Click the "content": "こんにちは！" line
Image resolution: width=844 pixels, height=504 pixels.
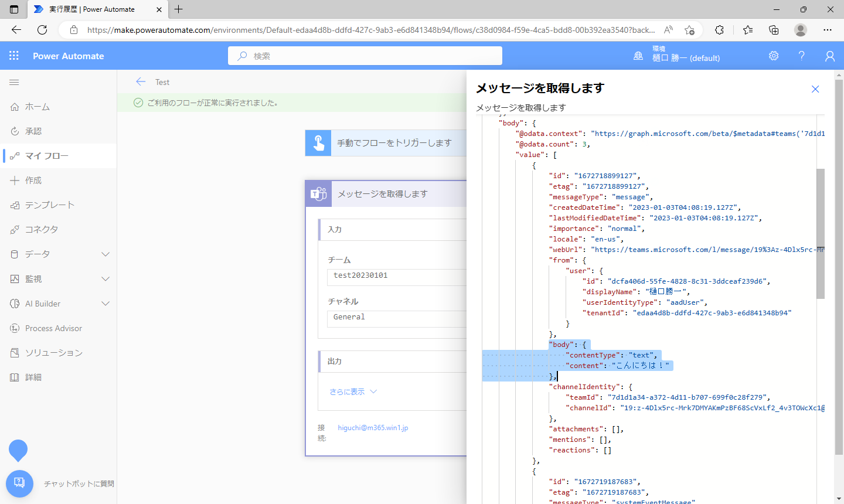pos(619,366)
